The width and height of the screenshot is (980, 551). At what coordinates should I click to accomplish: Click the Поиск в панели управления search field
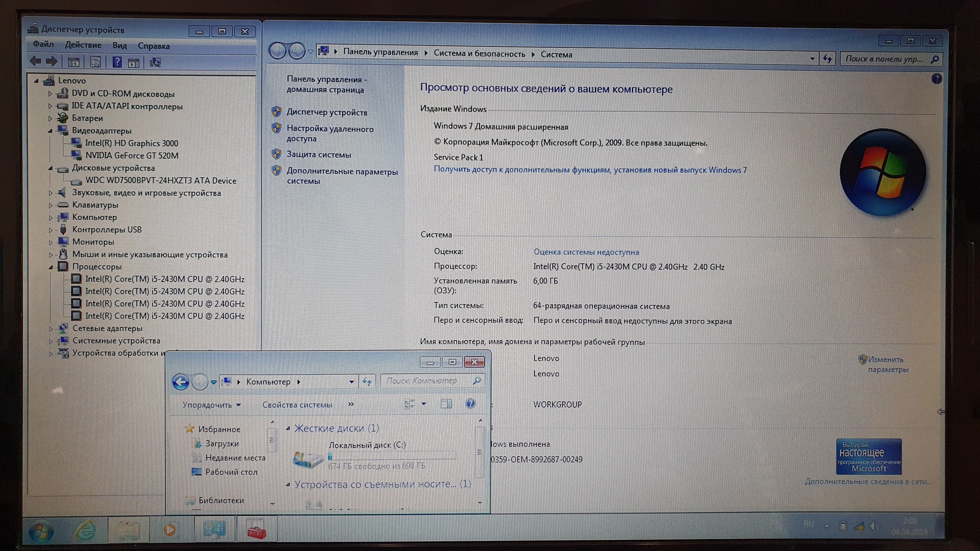tap(884, 59)
